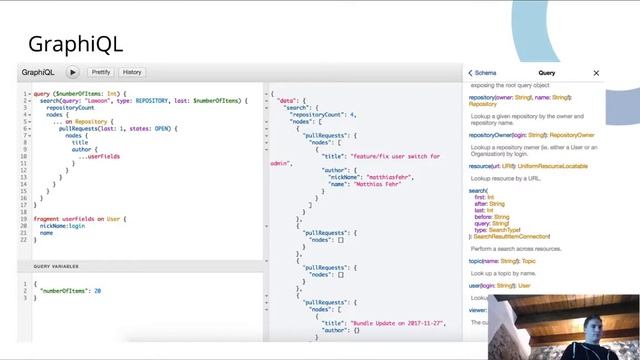The width and height of the screenshot is (640, 360).
Task: Open the User type link in docs
Action: (x=524, y=286)
